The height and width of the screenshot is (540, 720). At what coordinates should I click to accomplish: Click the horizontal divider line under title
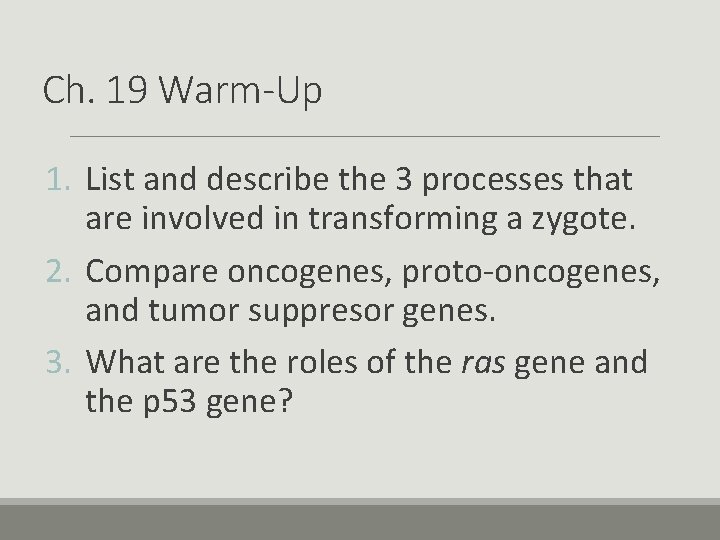[x=365, y=136]
